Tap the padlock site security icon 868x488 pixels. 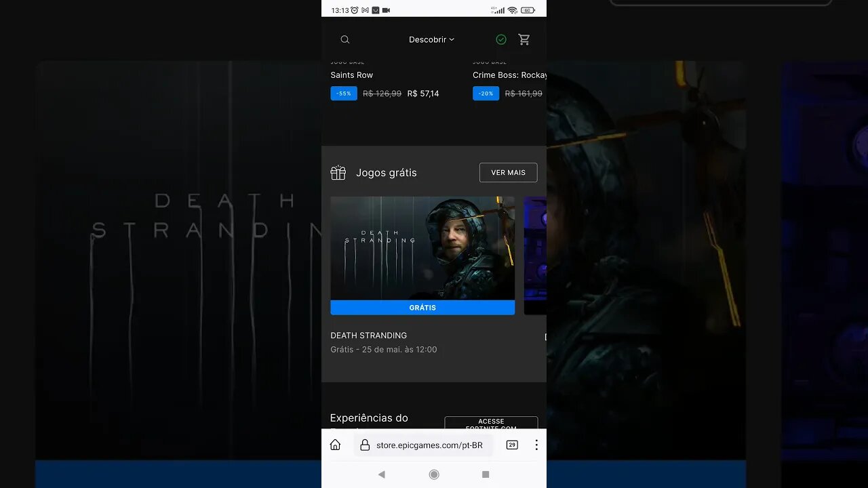pos(365,445)
